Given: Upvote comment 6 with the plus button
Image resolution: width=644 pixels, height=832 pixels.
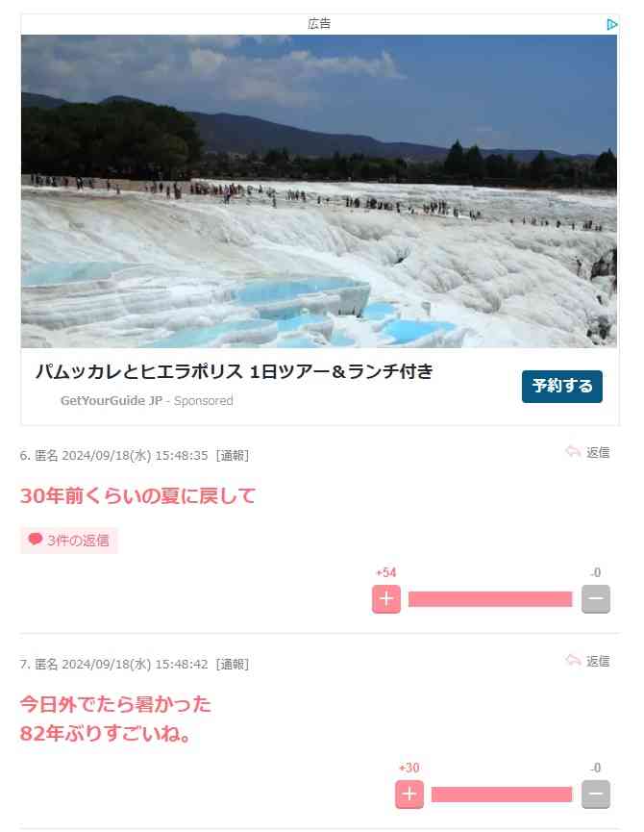Looking at the screenshot, I should click(x=385, y=599).
